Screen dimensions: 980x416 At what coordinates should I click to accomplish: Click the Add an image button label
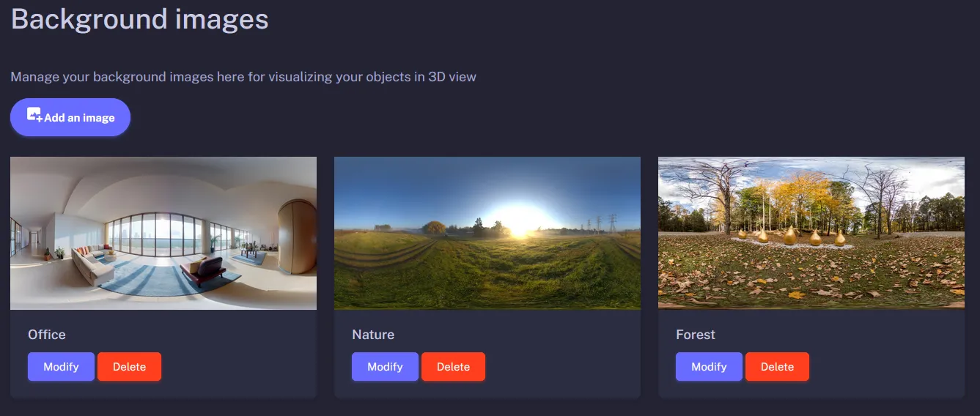coord(79,117)
